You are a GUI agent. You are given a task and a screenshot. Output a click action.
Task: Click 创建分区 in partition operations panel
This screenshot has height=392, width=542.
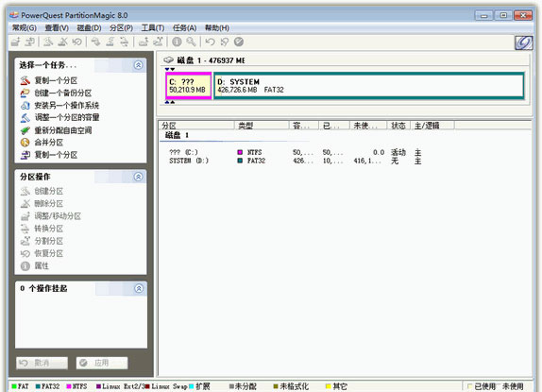click(x=42, y=191)
